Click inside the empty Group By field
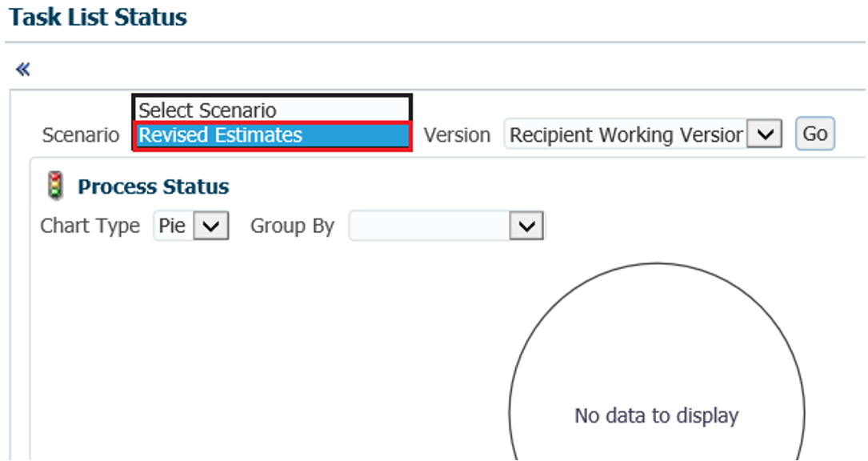The image size is (868, 461). tap(430, 226)
